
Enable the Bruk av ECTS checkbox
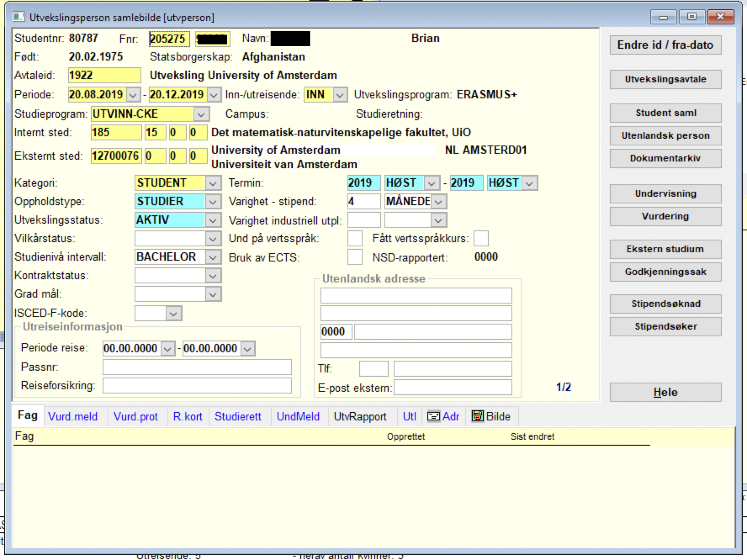pos(355,257)
